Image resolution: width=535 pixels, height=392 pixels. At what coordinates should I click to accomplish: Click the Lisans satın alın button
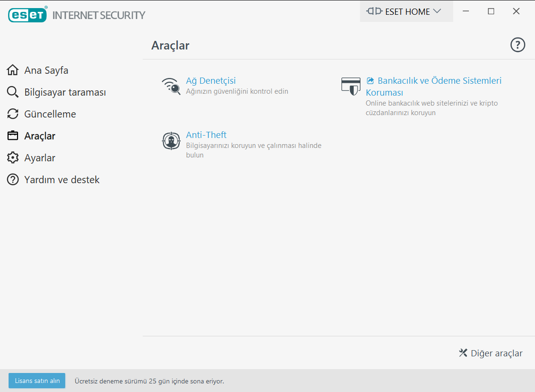coord(37,381)
